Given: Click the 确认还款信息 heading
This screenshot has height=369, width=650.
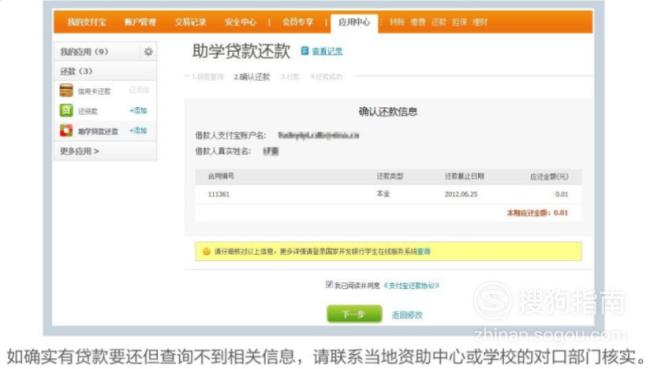Looking at the screenshot, I should tap(388, 112).
